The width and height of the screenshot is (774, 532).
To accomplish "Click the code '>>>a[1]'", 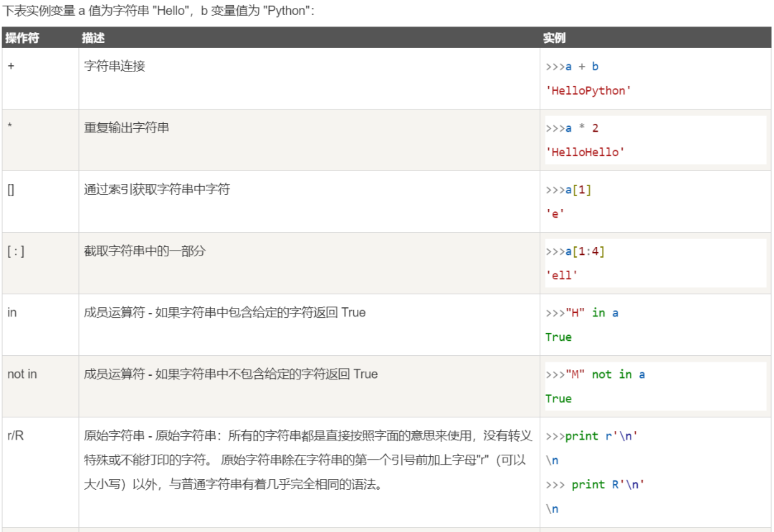I will (x=568, y=190).
